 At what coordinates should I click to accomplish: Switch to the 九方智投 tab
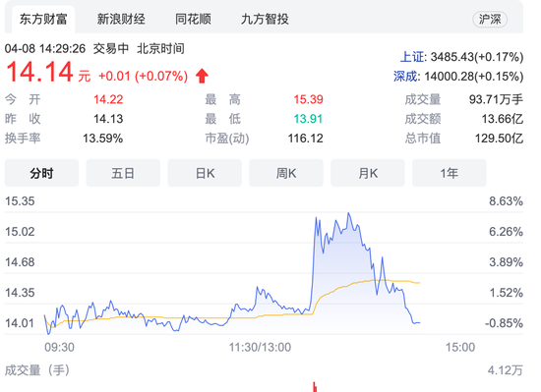tap(265, 20)
